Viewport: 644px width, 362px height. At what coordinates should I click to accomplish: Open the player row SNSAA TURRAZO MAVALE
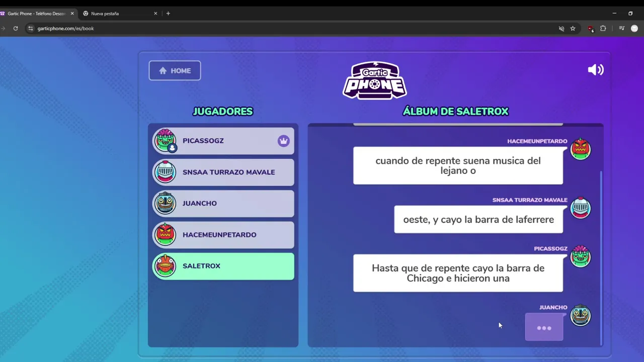(223, 172)
